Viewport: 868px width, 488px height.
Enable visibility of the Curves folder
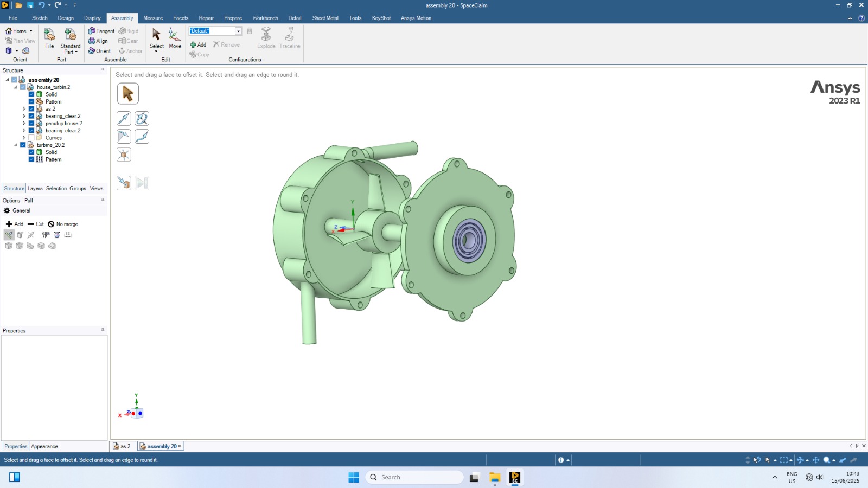(31, 138)
